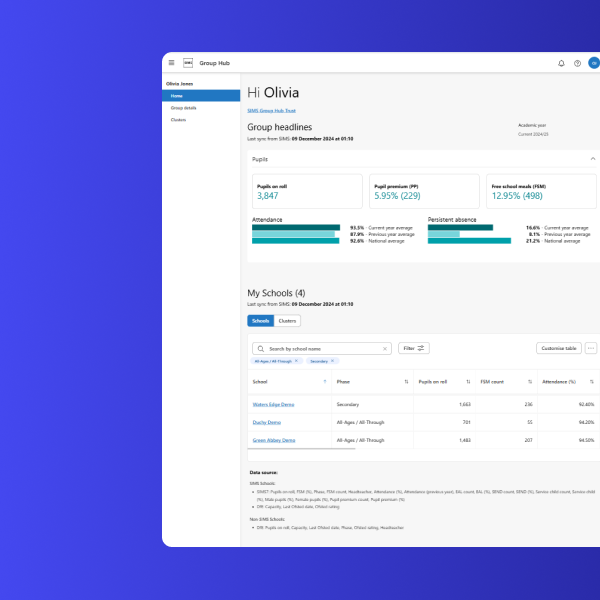The width and height of the screenshot is (600, 600).
Task: Open the notifications bell
Action: pyautogui.click(x=561, y=63)
